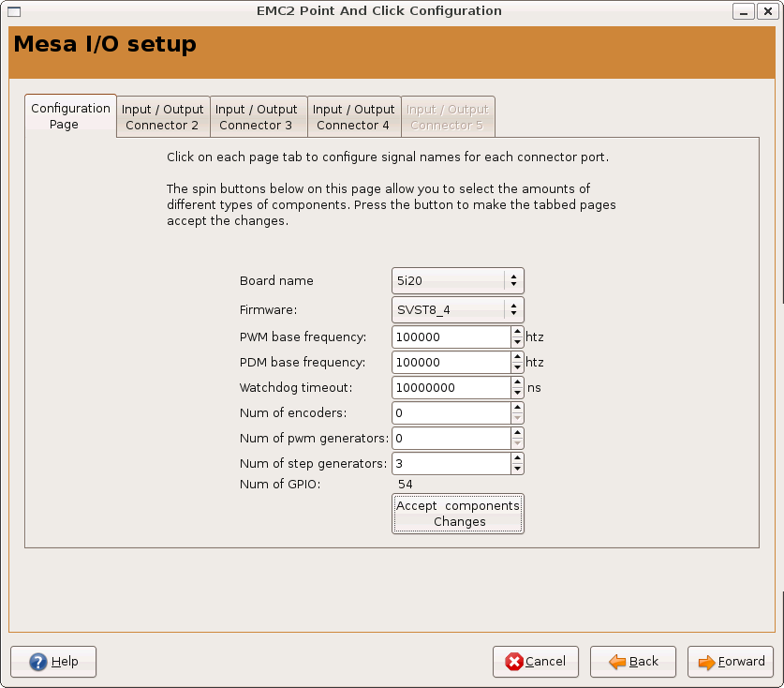Viewport: 784px width, 688px height.
Task: Select the Configuration Page tab
Action: click(x=70, y=116)
